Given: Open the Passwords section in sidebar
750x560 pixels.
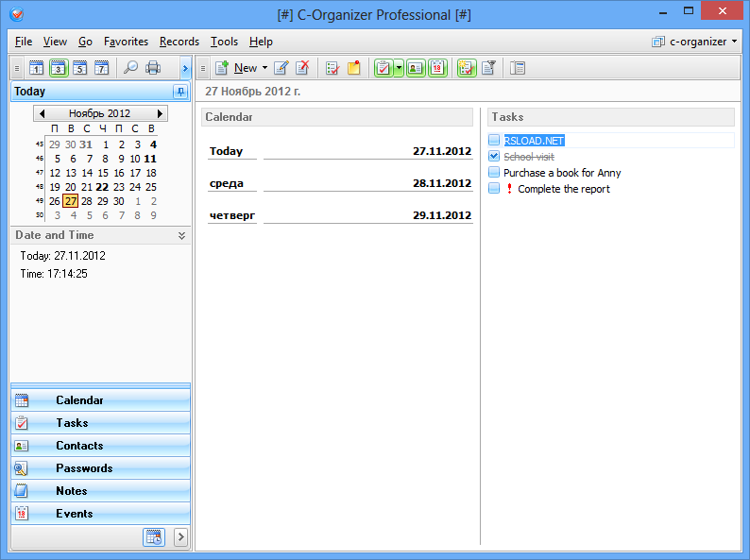Looking at the screenshot, I should pyautogui.click(x=100, y=468).
